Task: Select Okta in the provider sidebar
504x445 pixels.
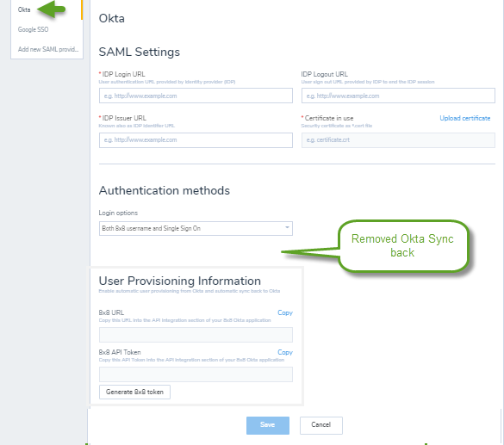Action: pos(24,9)
